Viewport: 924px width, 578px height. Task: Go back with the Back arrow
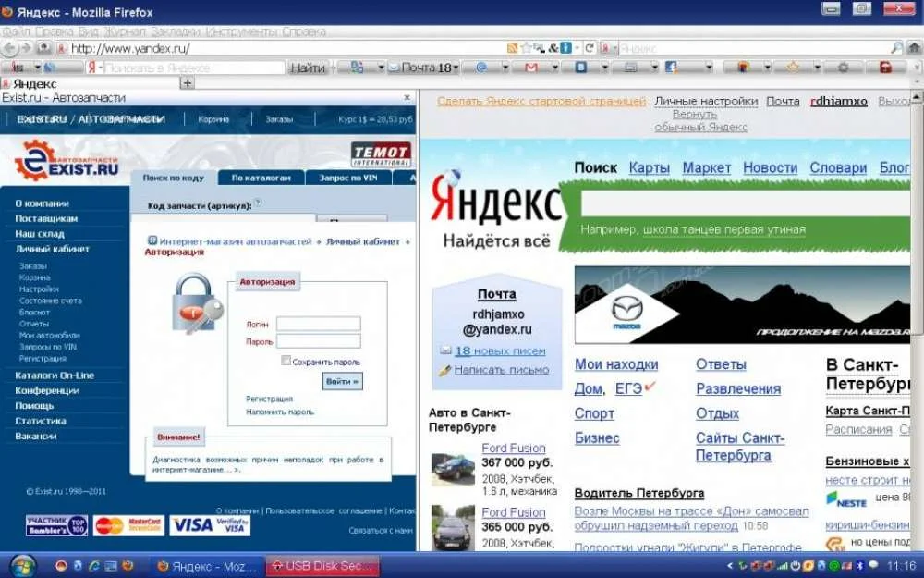click(10, 48)
